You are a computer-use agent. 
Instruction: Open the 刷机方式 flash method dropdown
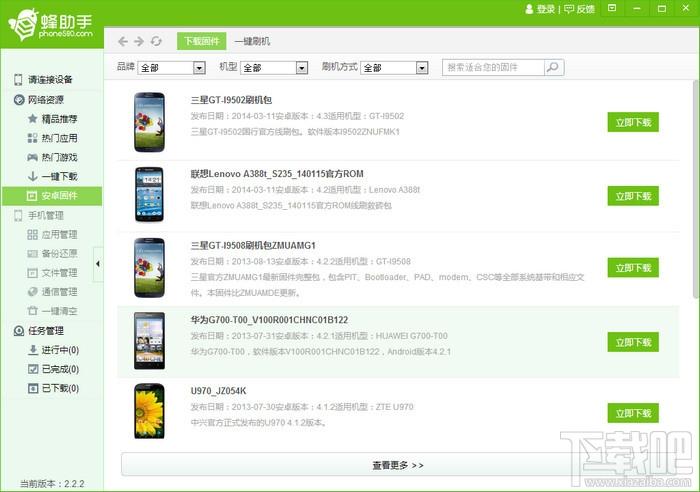394,68
